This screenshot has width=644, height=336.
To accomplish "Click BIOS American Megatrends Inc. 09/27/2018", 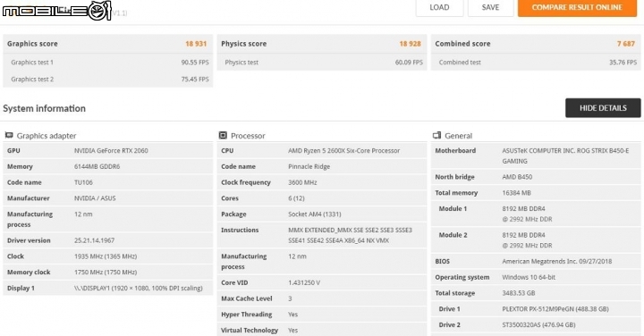I will (557, 261).
